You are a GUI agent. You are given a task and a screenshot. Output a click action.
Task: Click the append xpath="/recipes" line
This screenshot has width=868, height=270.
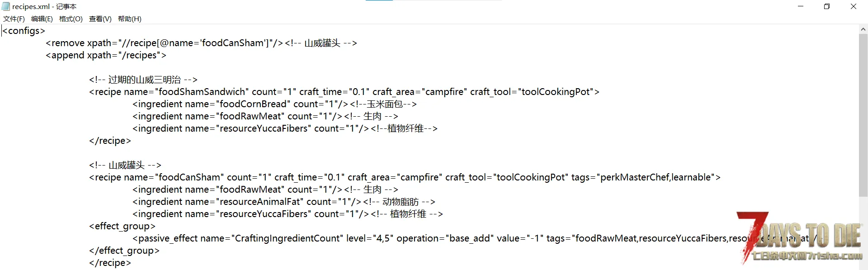coord(106,55)
